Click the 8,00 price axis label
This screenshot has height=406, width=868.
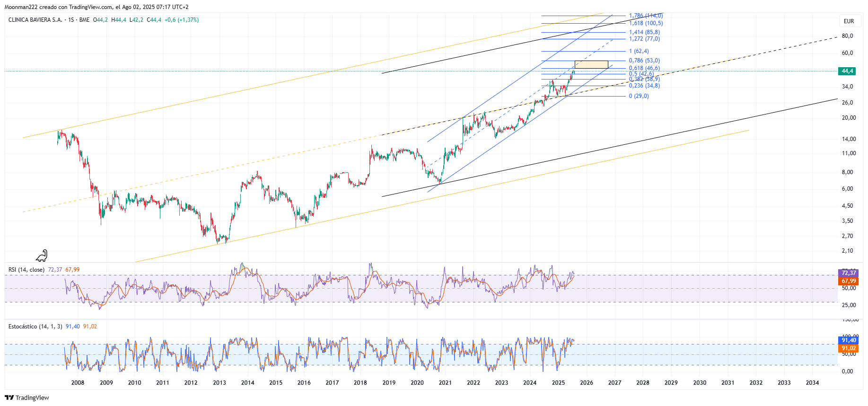847,172
